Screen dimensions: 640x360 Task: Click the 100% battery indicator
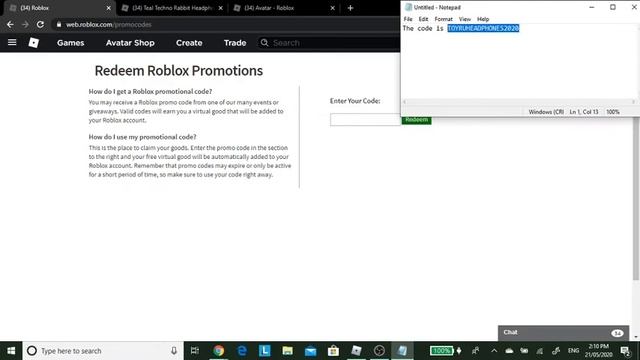click(x=442, y=351)
